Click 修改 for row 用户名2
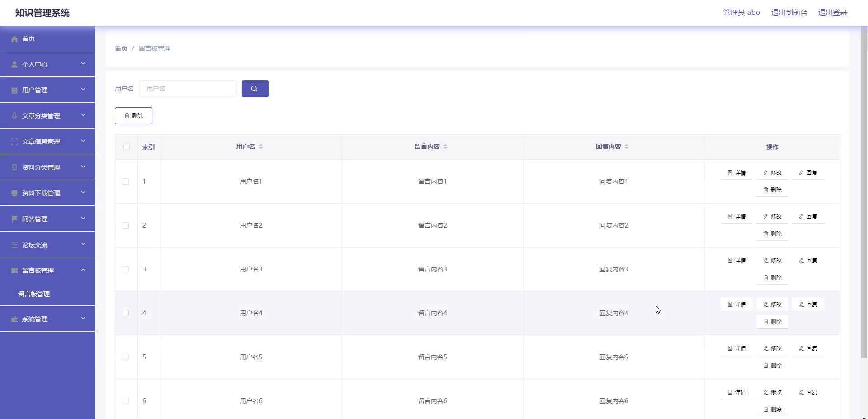This screenshot has width=868, height=419. 772,217
